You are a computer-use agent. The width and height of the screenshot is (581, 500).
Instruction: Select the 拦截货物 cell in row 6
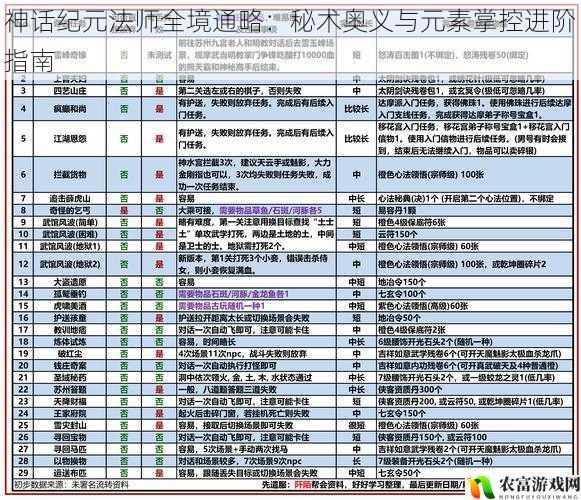(70, 174)
